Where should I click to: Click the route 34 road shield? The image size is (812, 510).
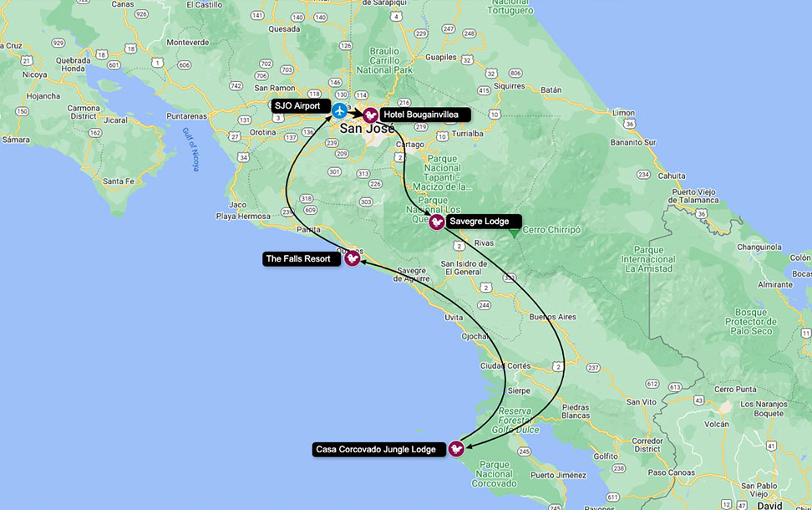point(243,157)
